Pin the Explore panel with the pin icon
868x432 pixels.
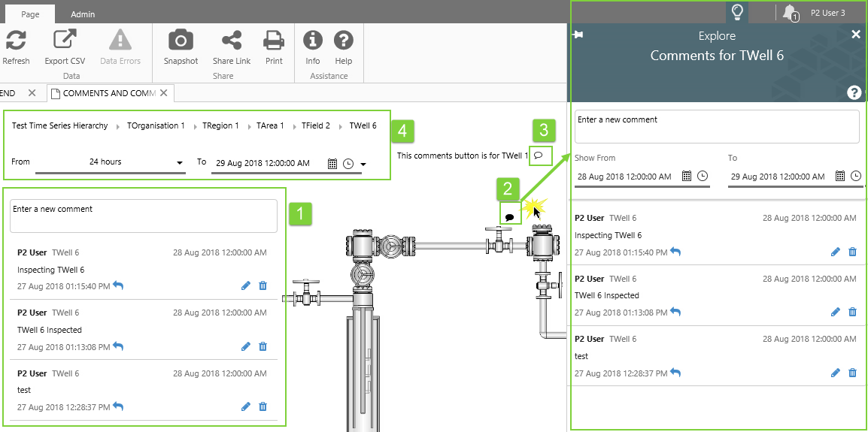[x=578, y=35]
